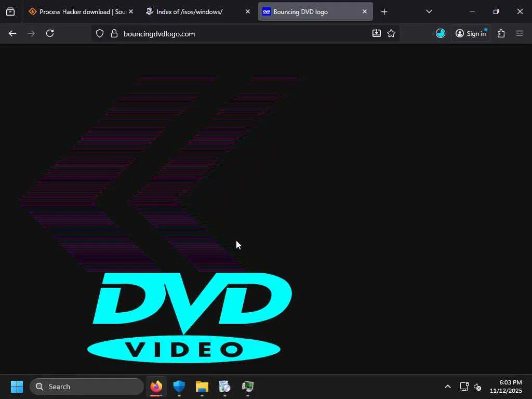Go forward one page
The image size is (532, 399).
click(31, 34)
